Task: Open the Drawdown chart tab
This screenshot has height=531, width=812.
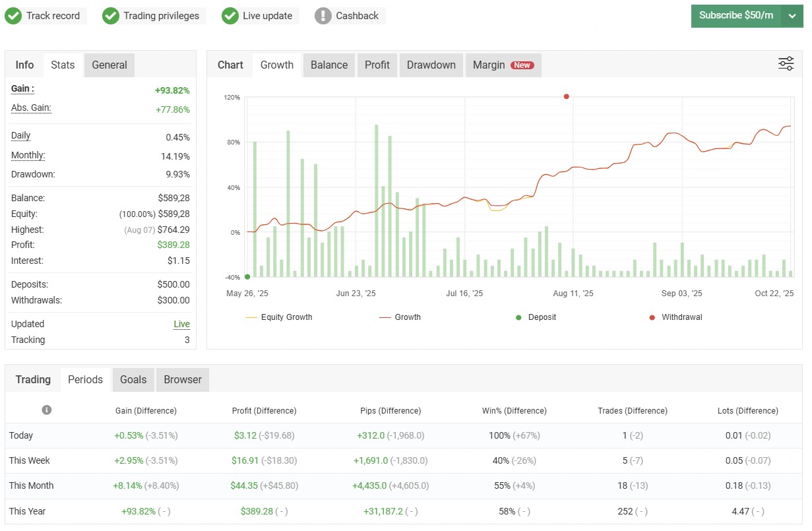Action: tap(431, 65)
